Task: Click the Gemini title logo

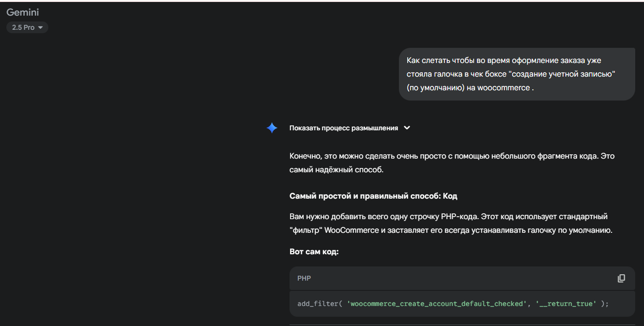Action: (22, 12)
